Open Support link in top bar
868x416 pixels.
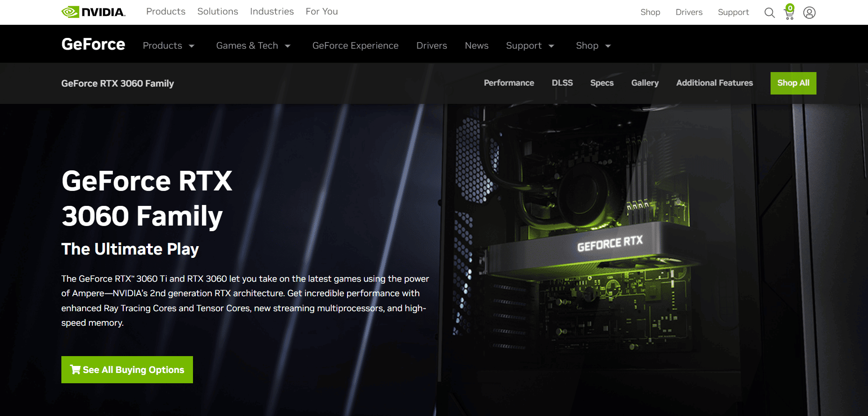point(734,12)
